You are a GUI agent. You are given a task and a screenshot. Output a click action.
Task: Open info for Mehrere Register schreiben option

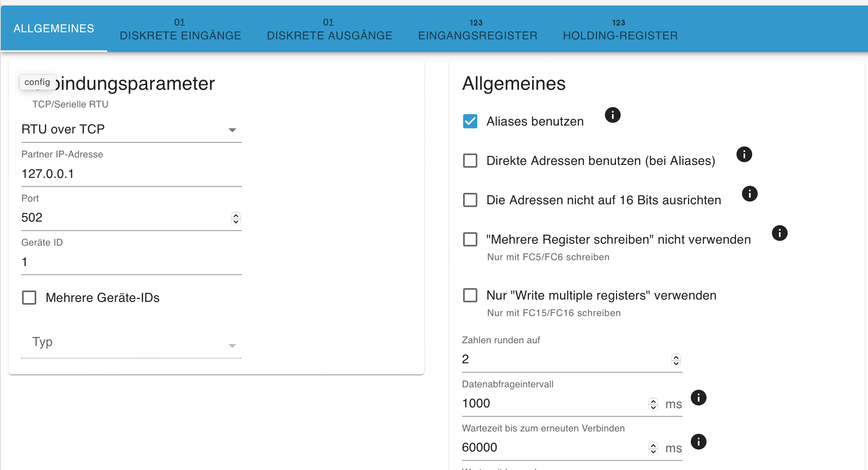[779, 233]
